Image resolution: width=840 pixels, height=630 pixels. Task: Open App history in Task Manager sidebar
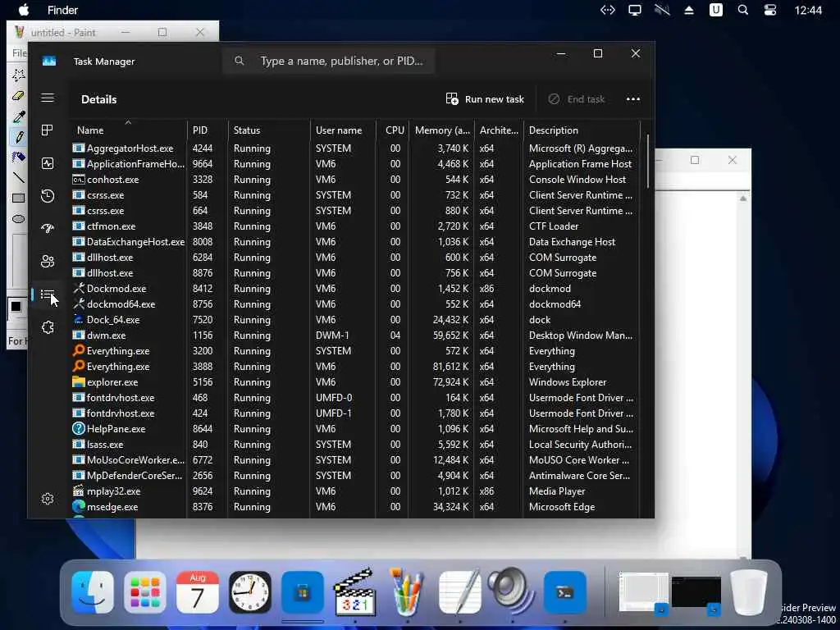48,196
